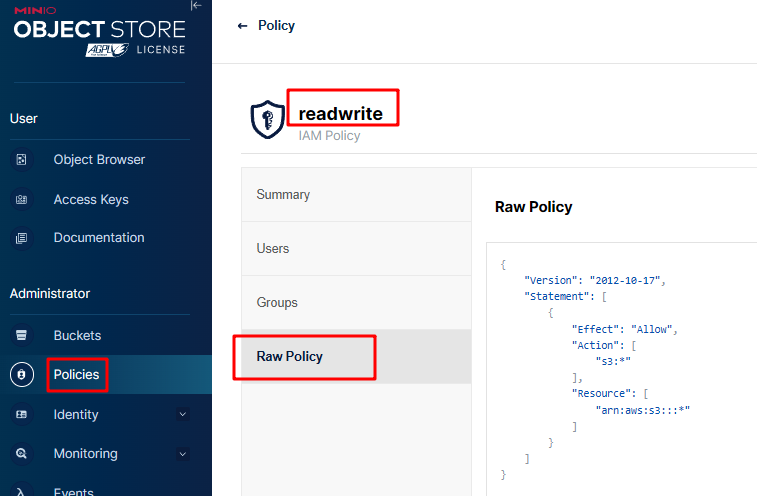
Task: Click the Access Keys icon
Action: click(22, 200)
